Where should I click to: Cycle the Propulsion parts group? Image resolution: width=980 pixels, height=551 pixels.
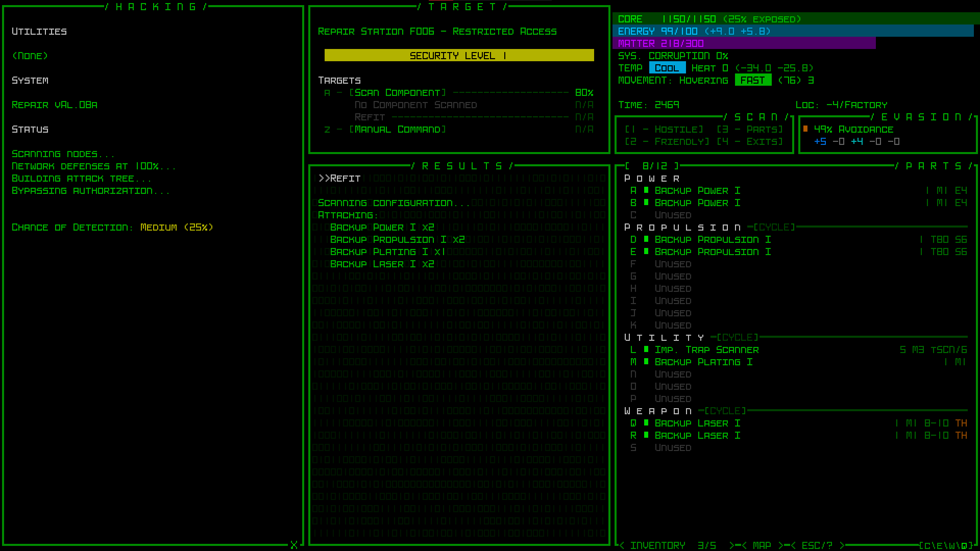click(774, 227)
